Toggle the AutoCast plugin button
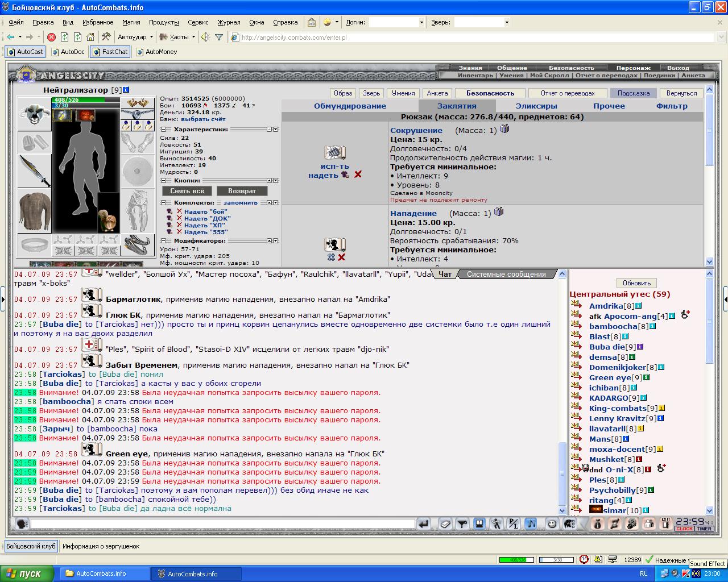Viewport: 728px width, 582px height. [26, 52]
